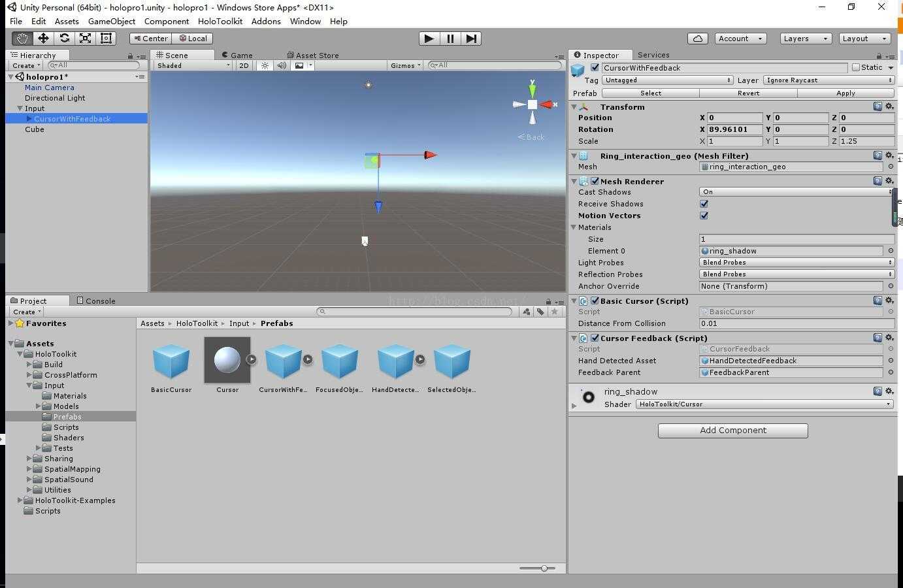Open cloud services icon
The height and width of the screenshot is (588, 903).
tap(698, 39)
